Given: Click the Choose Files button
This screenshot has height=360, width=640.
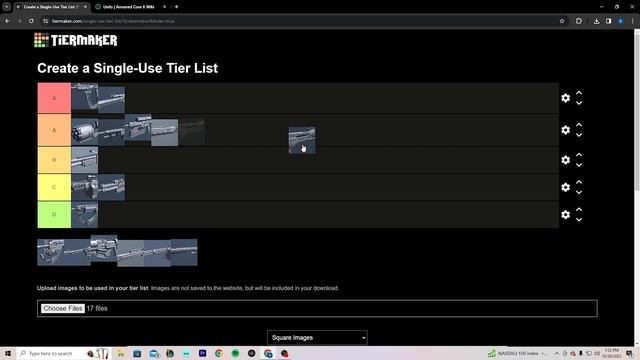Looking at the screenshot, I should tap(62, 308).
